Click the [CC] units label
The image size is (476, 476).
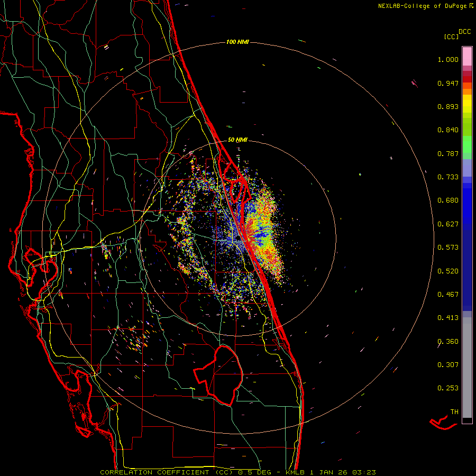coord(451,36)
